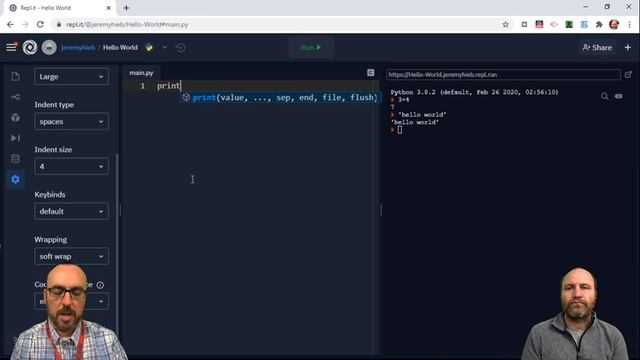
Task: Open the Packages sidebar icon
Action: click(x=16, y=118)
